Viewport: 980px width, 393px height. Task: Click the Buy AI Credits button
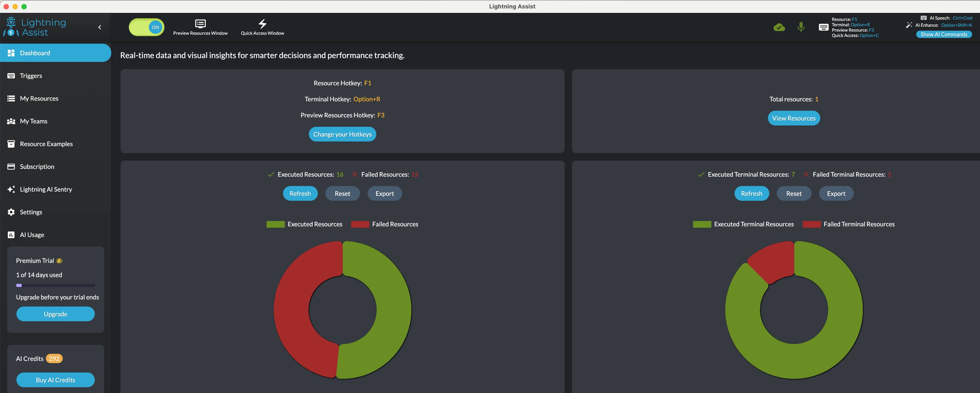pyautogui.click(x=55, y=380)
